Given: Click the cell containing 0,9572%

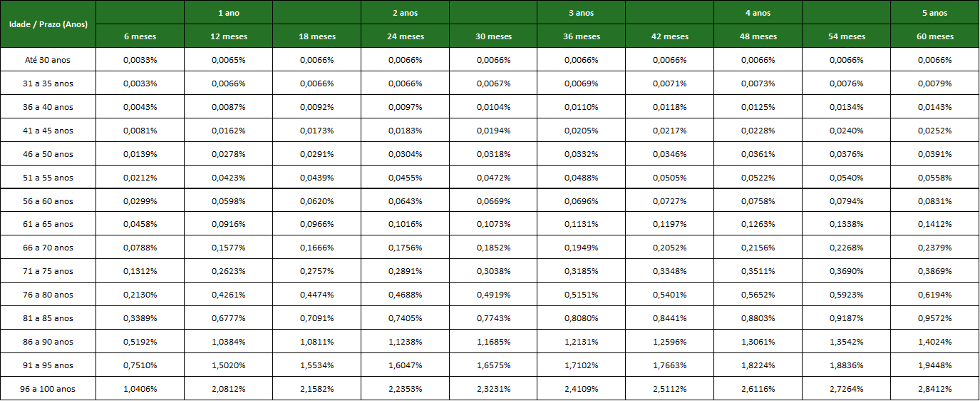Looking at the screenshot, I should 934,318.
